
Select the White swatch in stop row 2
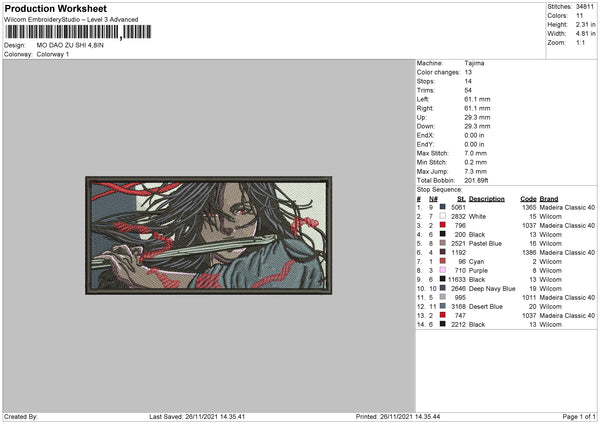[443, 216]
